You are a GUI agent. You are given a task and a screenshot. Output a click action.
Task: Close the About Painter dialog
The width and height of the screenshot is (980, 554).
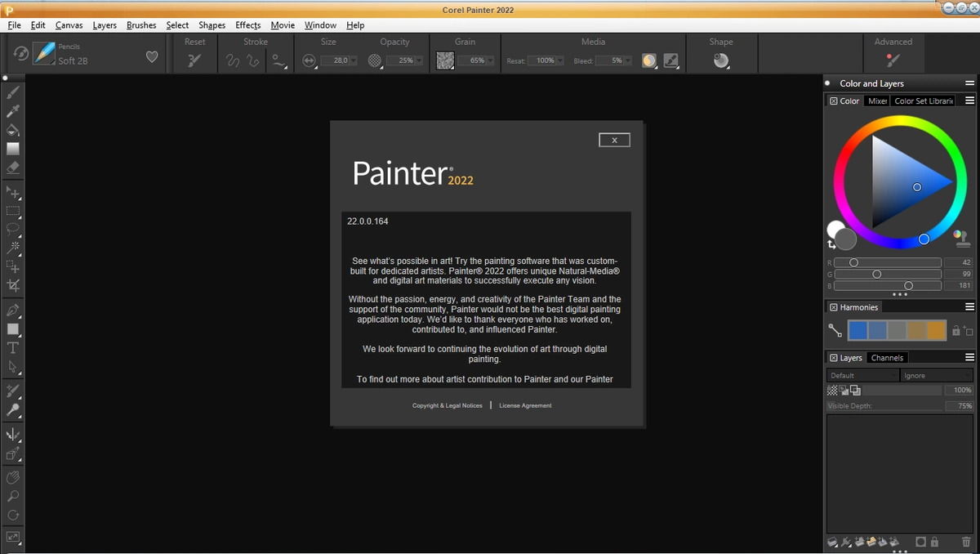point(614,140)
